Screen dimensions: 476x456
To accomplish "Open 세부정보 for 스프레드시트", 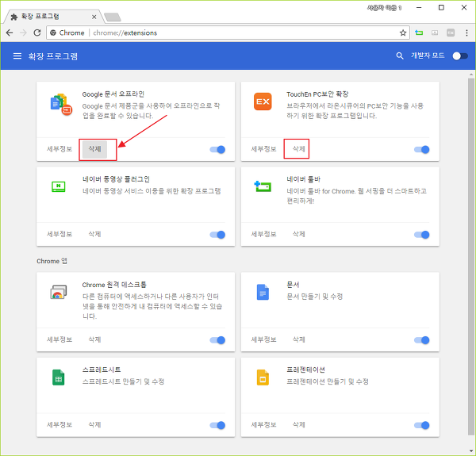I will click(x=59, y=425).
